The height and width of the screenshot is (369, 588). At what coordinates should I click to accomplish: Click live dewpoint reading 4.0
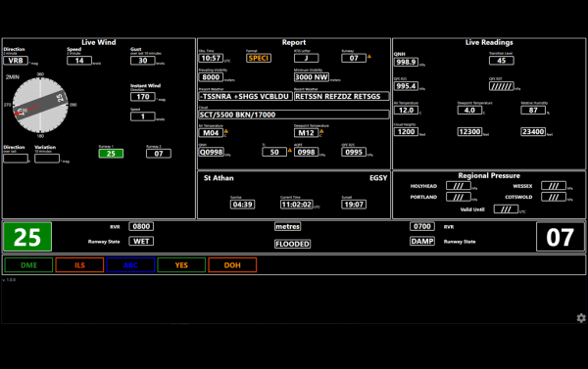(x=469, y=111)
